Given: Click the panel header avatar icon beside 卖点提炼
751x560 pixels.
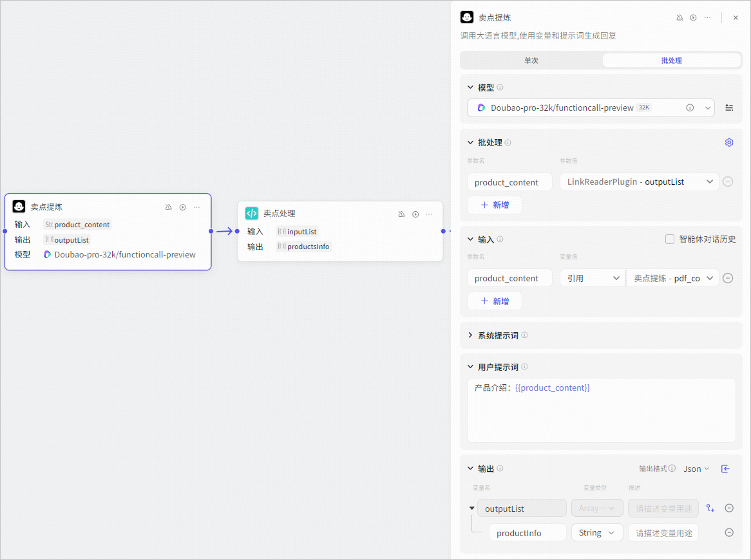Looking at the screenshot, I should coord(467,17).
